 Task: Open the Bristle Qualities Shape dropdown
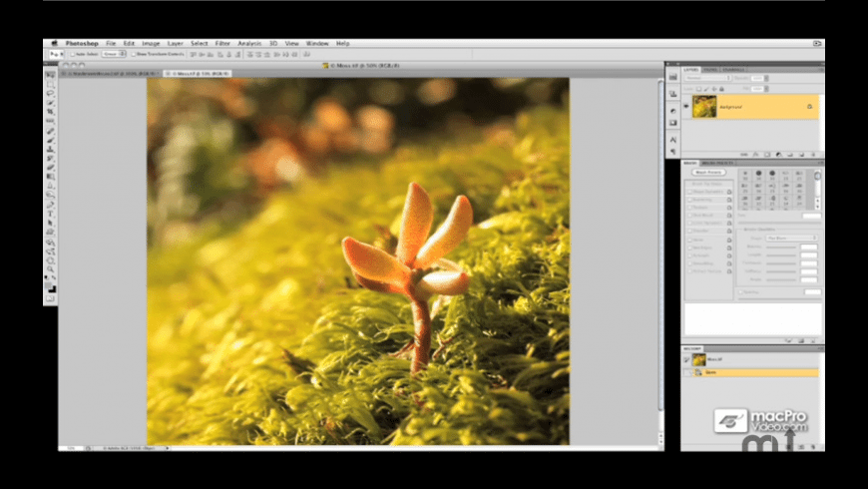[792, 238]
